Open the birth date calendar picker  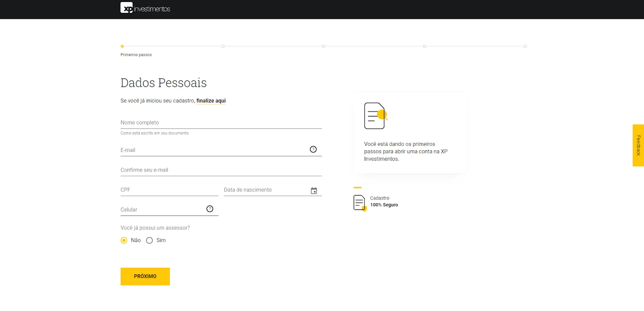point(314,191)
